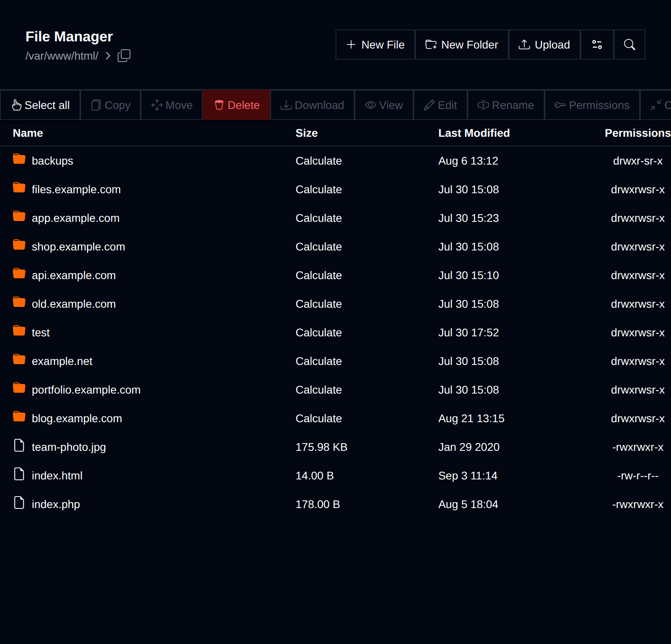Click the /var/www/html/ path text
Image resolution: width=671 pixels, height=644 pixels.
pos(62,56)
